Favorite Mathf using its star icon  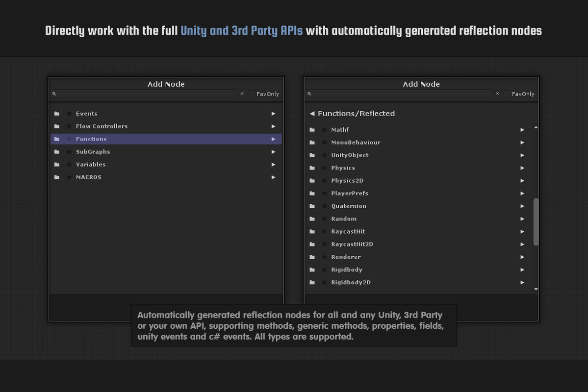click(324, 130)
